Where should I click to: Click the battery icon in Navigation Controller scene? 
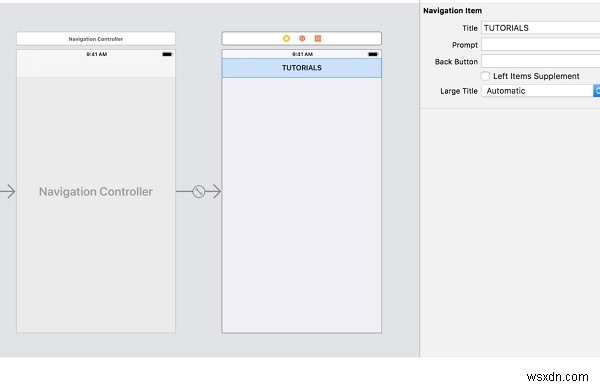(x=167, y=54)
